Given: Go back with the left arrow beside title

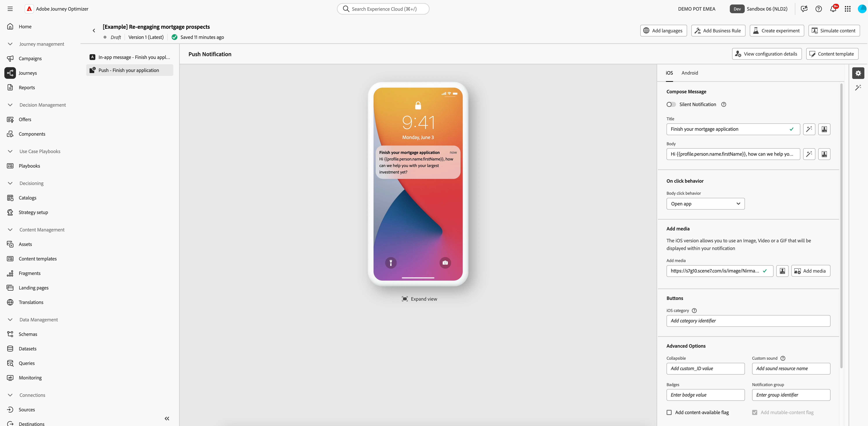Looking at the screenshot, I should (x=94, y=31).
